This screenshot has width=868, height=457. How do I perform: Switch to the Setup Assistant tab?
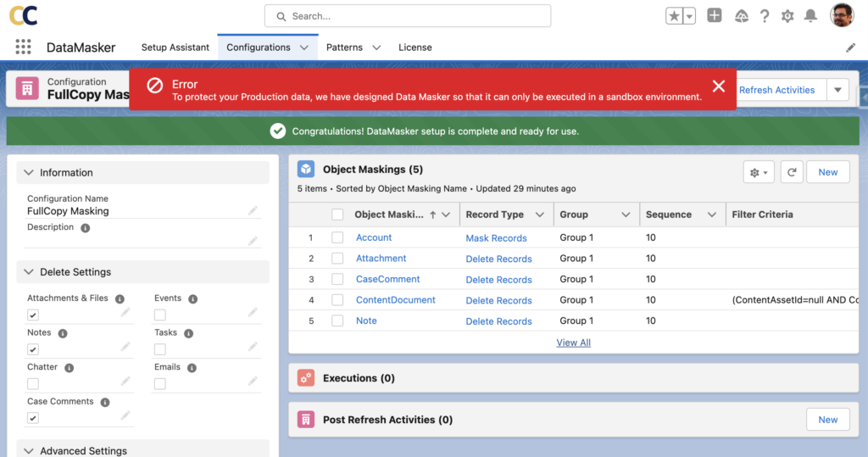pos(176,47)
